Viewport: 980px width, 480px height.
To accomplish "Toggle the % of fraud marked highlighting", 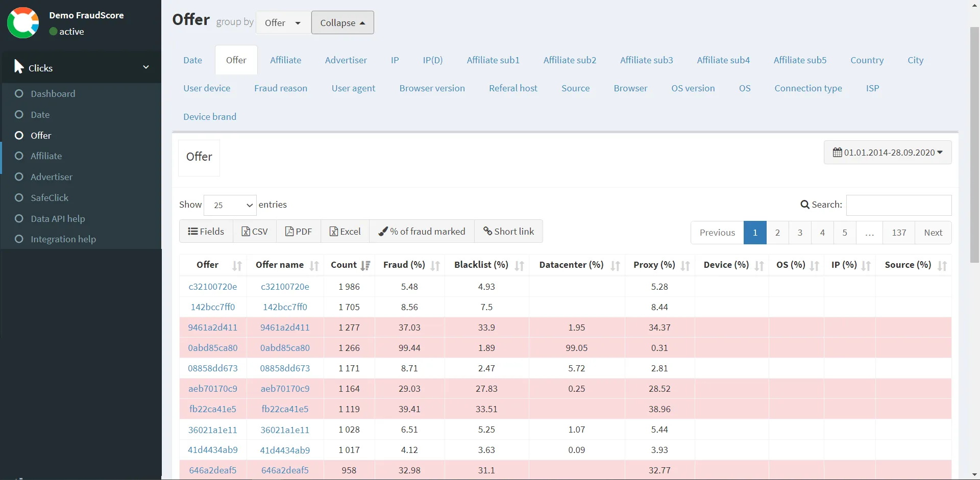I will tap(422, 232).
